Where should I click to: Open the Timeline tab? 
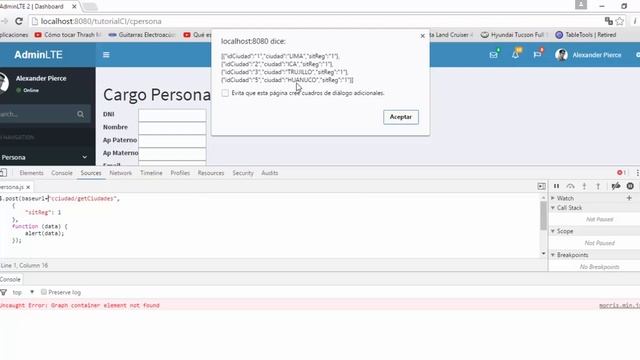151,173
